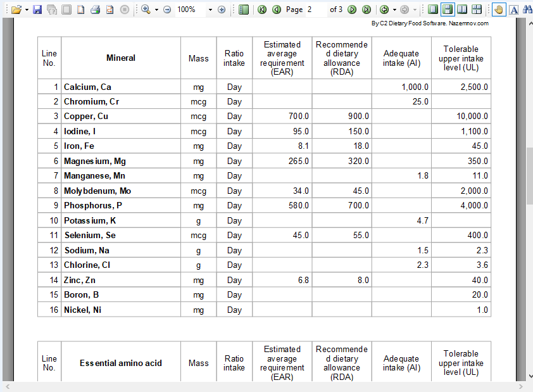This screenshot has height=392, width=533.
Task: Click the 'Essential amino acid' column header
Action: click(121, 363)
